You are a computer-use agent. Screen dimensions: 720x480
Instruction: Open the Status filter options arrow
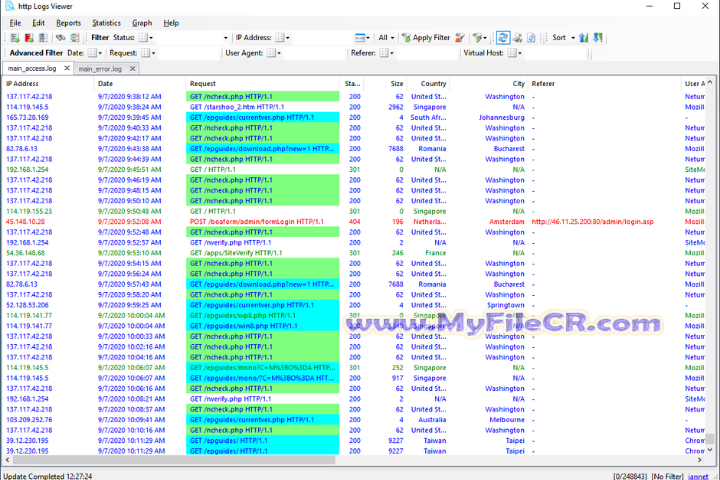coord(151,38)
